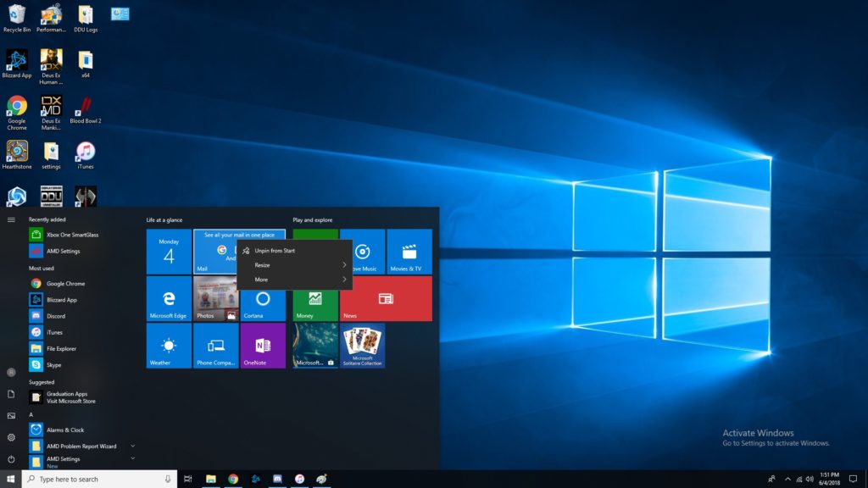Click the Power button in Start sidebar

[x=11, y=458]
